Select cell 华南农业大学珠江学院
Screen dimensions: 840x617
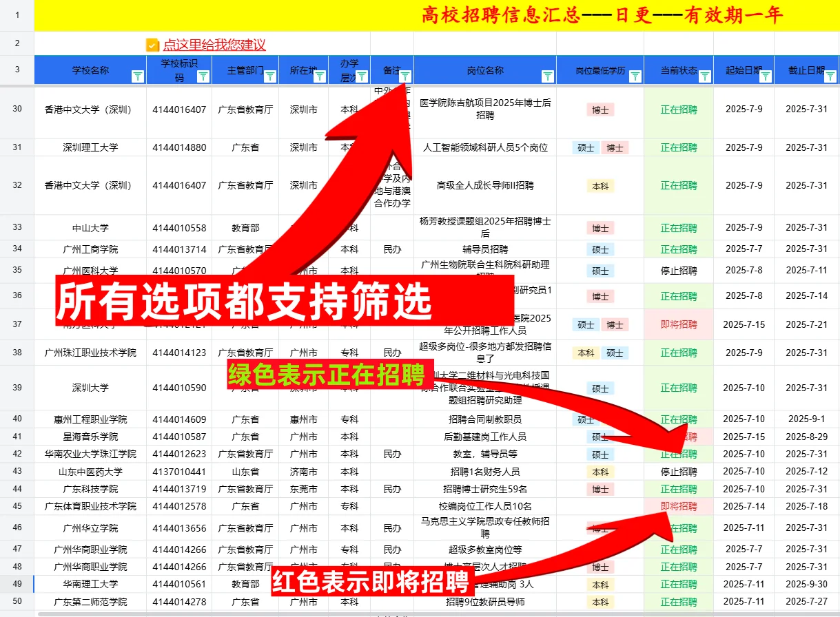[x=90, y=454]
